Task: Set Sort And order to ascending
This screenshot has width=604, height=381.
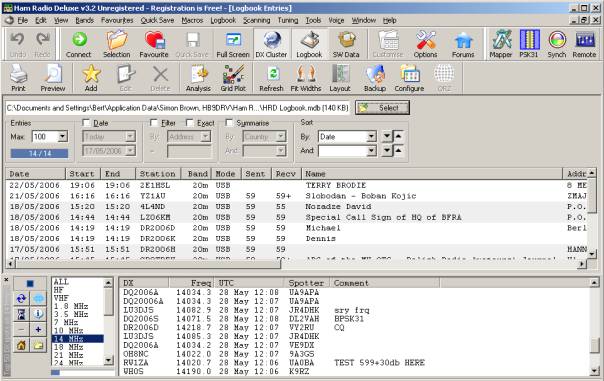Action: click(398, 151)
